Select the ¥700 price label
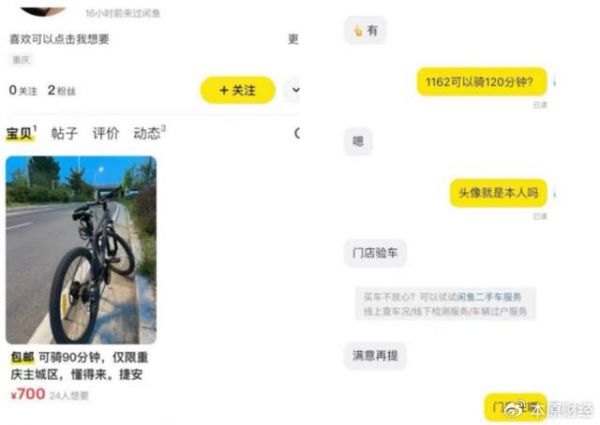600x425 pixels. (28, 394)
